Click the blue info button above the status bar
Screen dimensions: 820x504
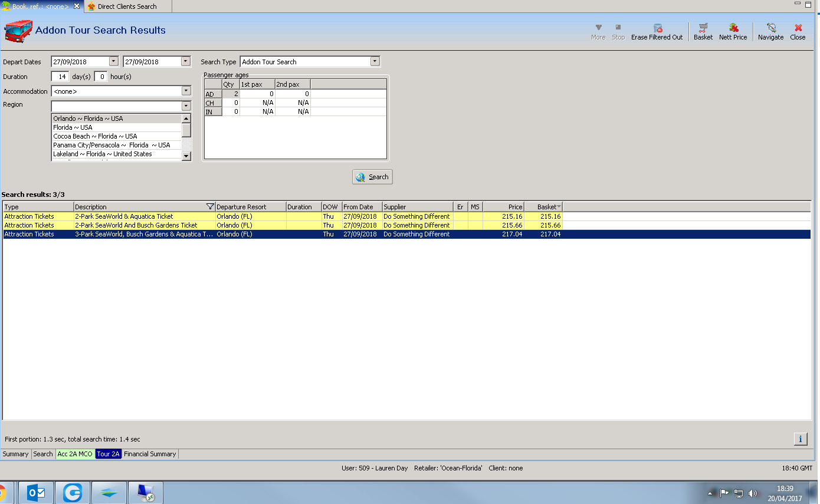pos(800,439)
